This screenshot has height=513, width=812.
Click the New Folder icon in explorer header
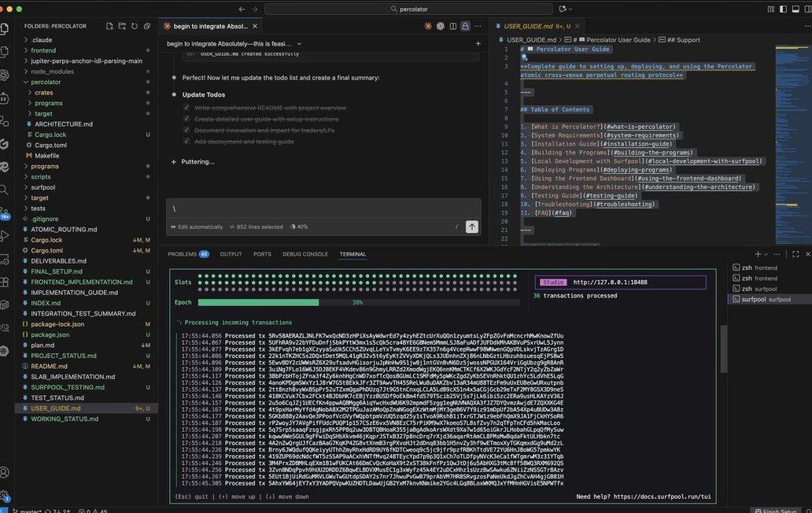[122, 26]
